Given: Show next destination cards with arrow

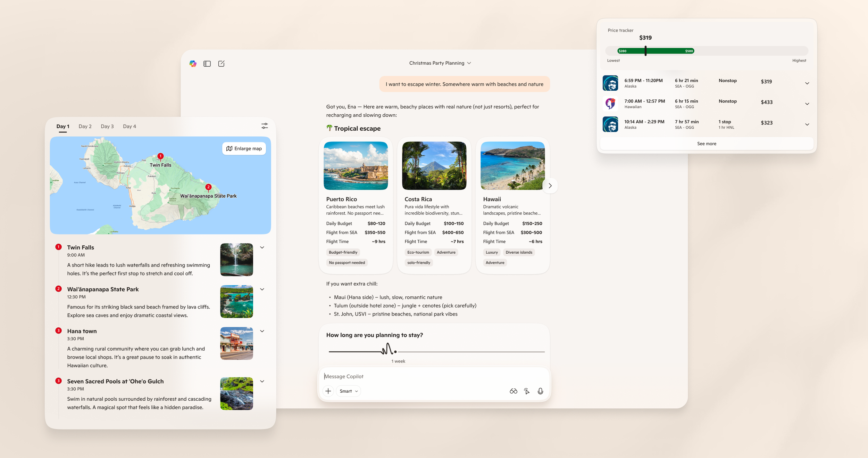Looking at the screenshot, I should pyautogui.click(x=550, y=186).
